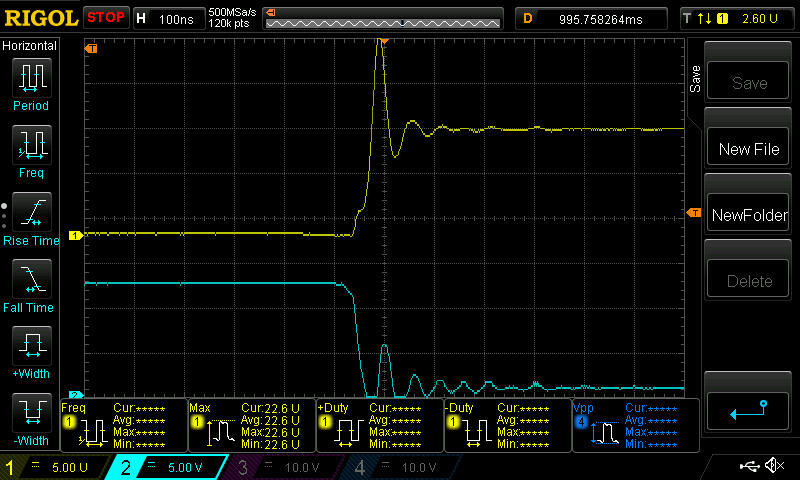Select channel 4 10.0 V label

418,467
